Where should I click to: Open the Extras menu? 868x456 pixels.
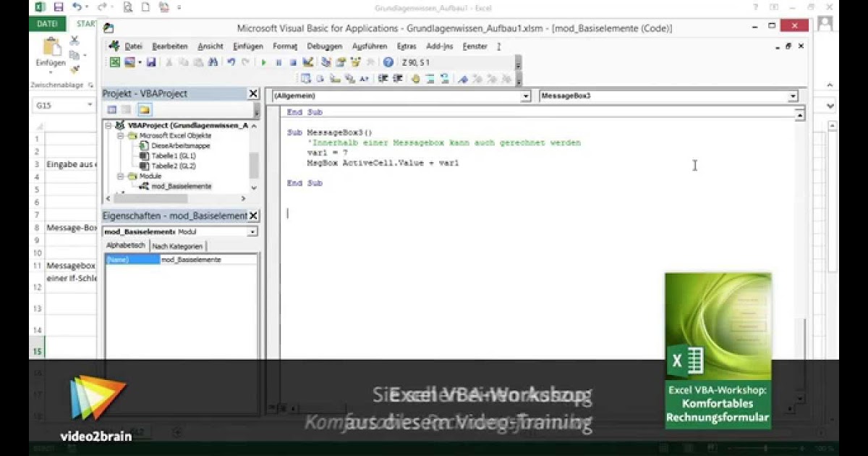(407, 46)
